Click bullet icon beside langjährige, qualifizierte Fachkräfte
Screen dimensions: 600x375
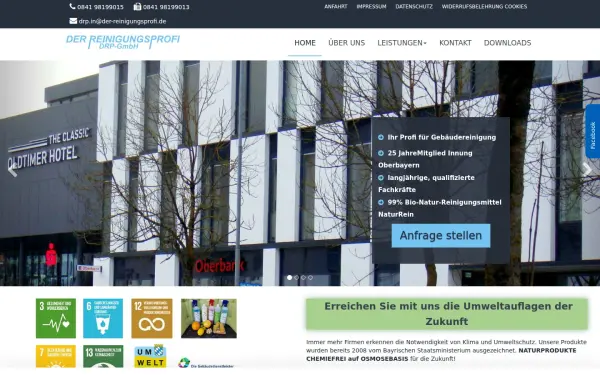coord(381,178)
